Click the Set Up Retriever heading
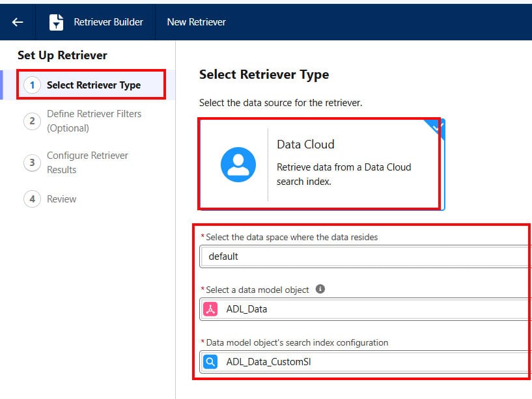Screen dimensions: 532x399 (x=63, y=55)
